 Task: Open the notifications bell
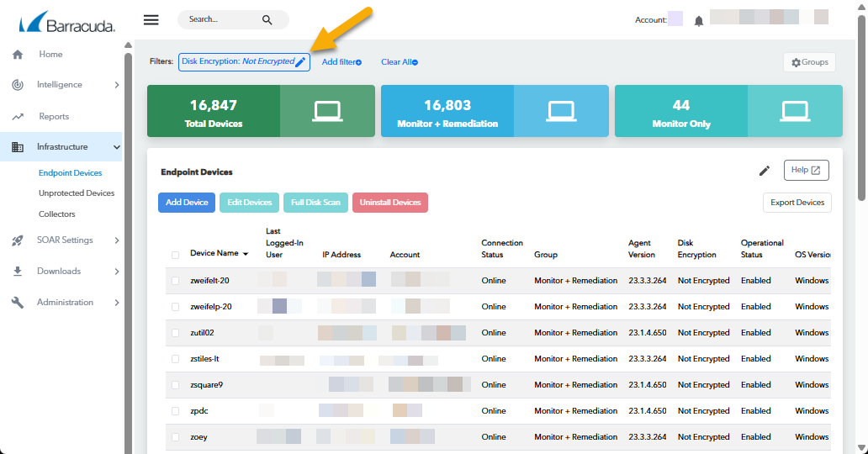pyautogui.click(x=698, y=21)
